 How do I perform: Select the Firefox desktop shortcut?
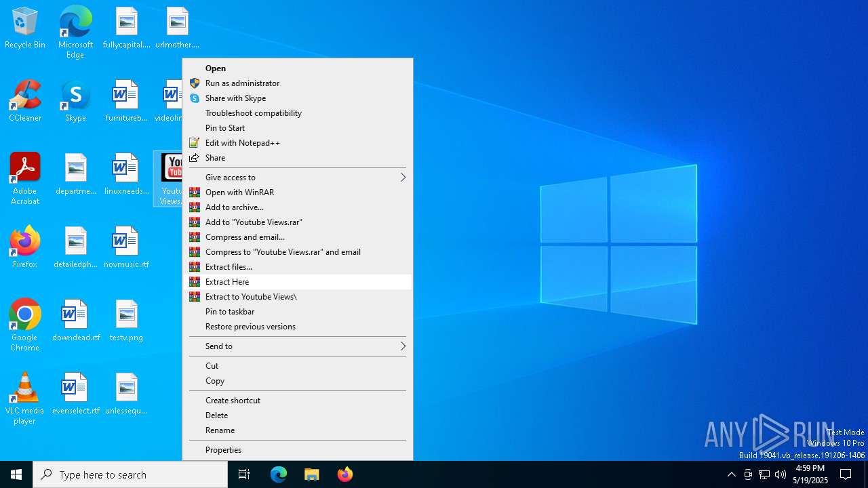coord(25,248)
